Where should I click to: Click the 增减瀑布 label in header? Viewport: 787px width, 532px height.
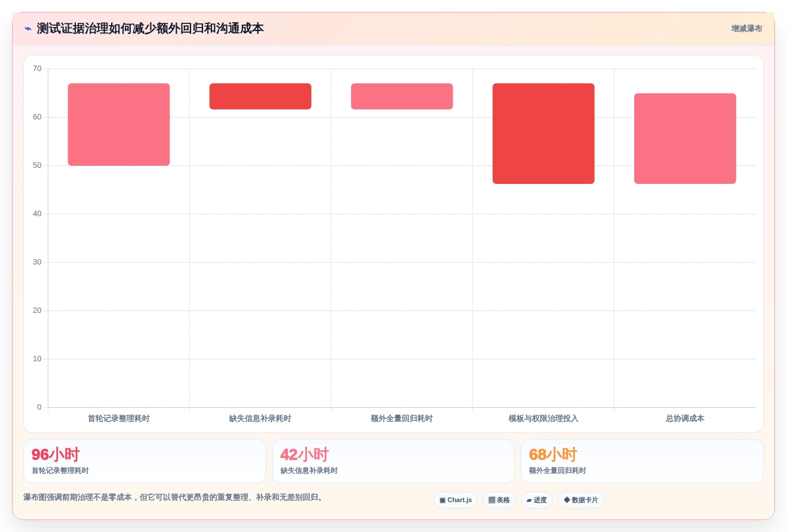coord(746,29)
